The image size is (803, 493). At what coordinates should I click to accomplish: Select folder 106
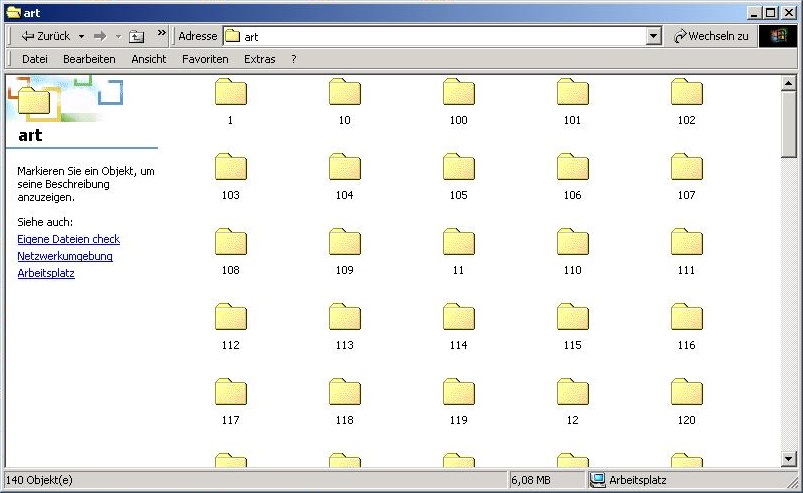pos(573,177)
